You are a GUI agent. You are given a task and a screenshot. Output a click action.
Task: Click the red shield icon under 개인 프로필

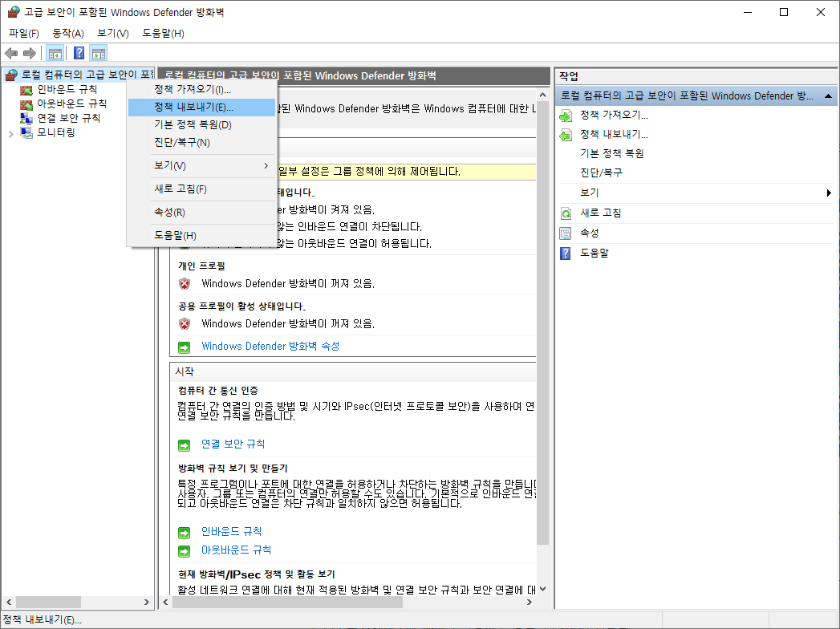point(185,284)
